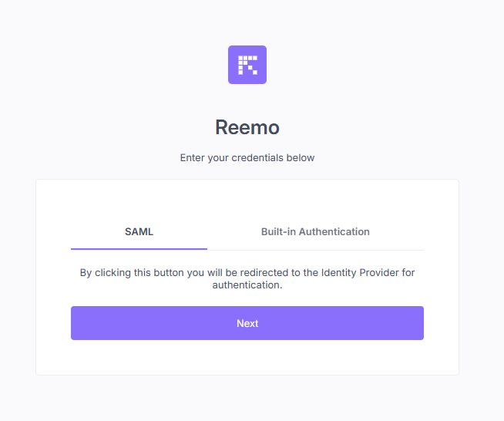
Task: Click the purple underline beneath the SAML tab
Action: coord(139,249)
